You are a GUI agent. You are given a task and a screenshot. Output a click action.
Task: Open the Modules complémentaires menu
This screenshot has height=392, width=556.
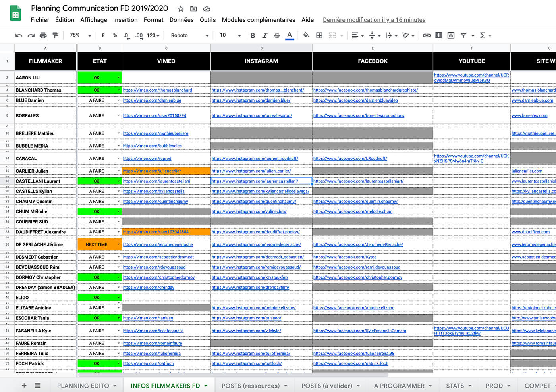tap(259, 20)
